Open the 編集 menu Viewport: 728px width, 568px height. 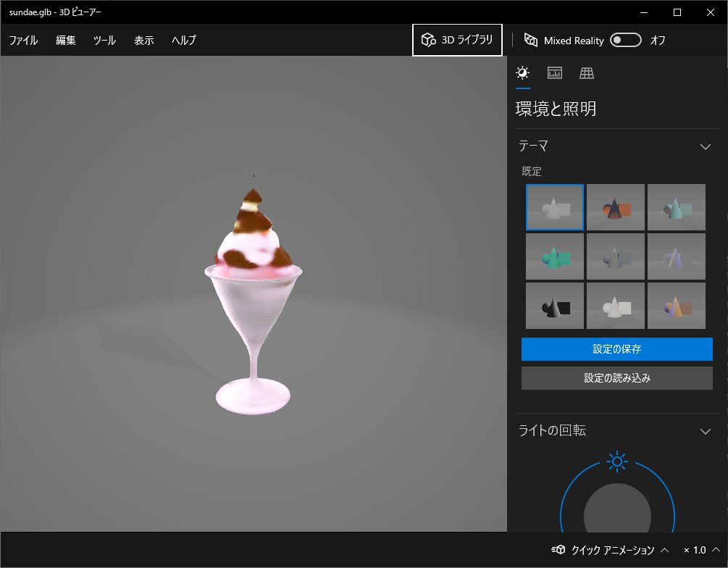point(65,41)
